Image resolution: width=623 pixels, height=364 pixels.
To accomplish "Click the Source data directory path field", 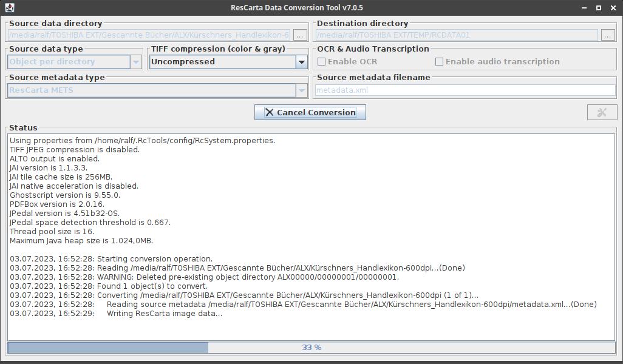I will pyautogui.click(x=149, y=35).
